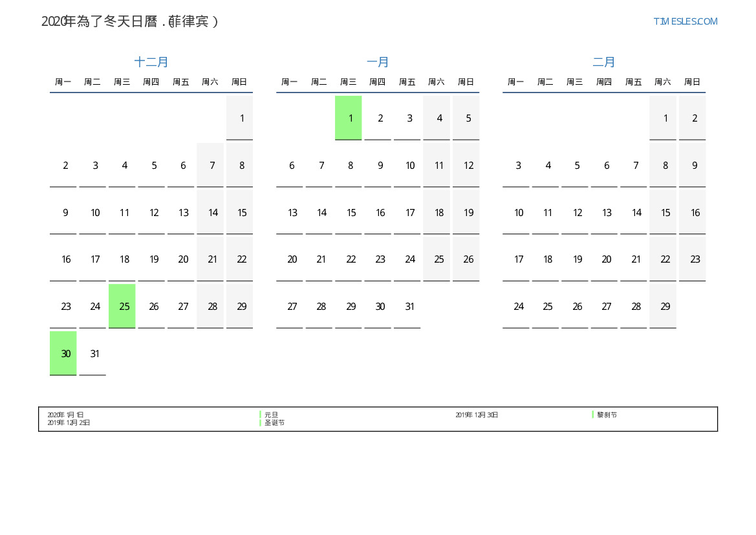Click the 黎刹节 holiday label in legend
The width and height of the screenshot is (756, 535).
click(607, 415)
